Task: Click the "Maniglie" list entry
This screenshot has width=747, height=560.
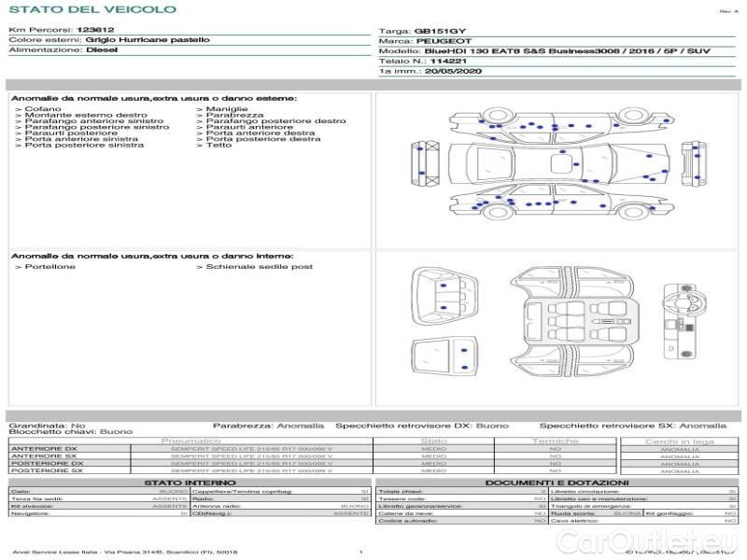Action: pyautogui.click(x=227, y=109)
